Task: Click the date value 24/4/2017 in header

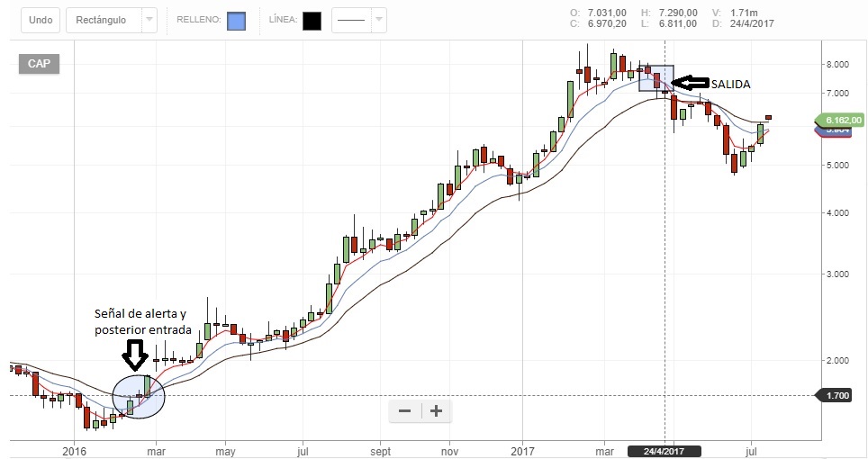Action: point(752,23)
